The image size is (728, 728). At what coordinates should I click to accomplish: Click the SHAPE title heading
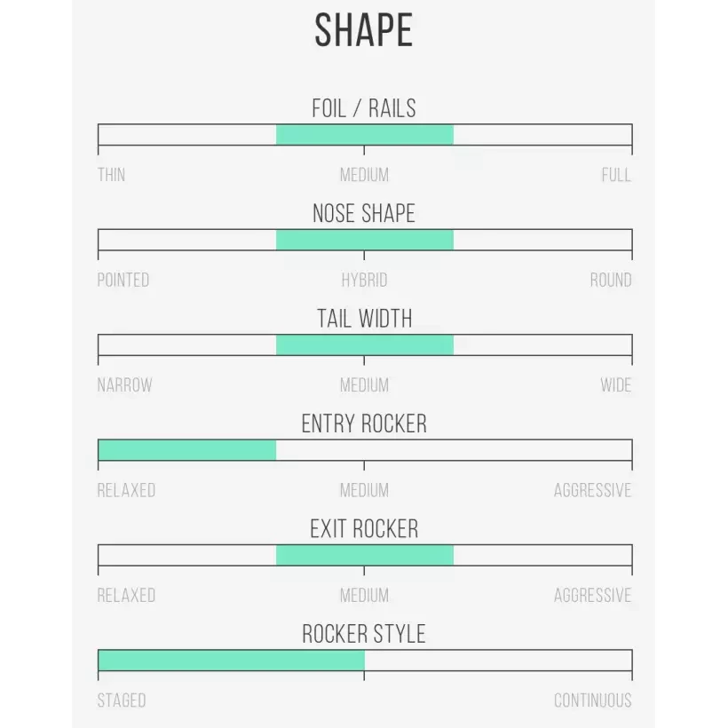pyautogui.click(x=364, y=32)
